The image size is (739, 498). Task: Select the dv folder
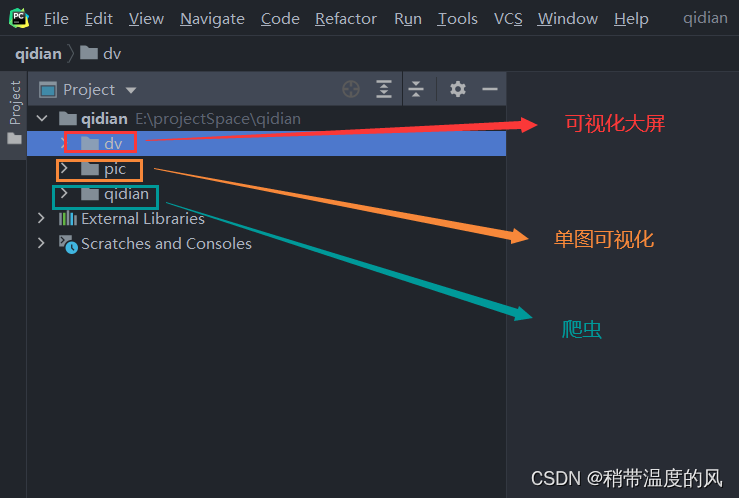click(266, 143)
